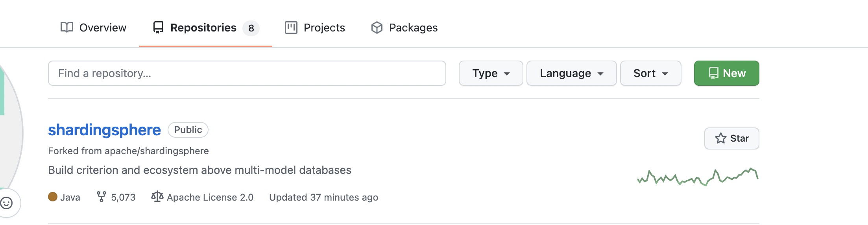
Task: Open the emoji status smiley icon
Action: [6, 203]
